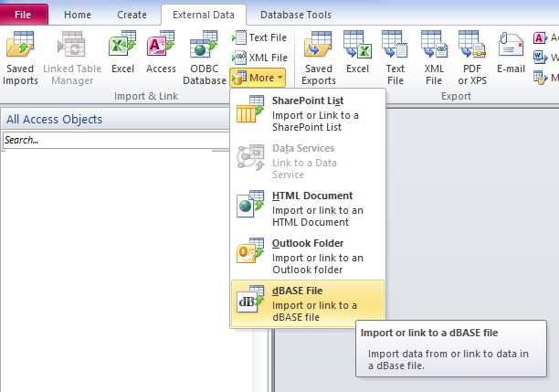The width and height of the screenshot is (559, 392).
Task: Export to Excel in Export group
Action: [x=357, y=53]
